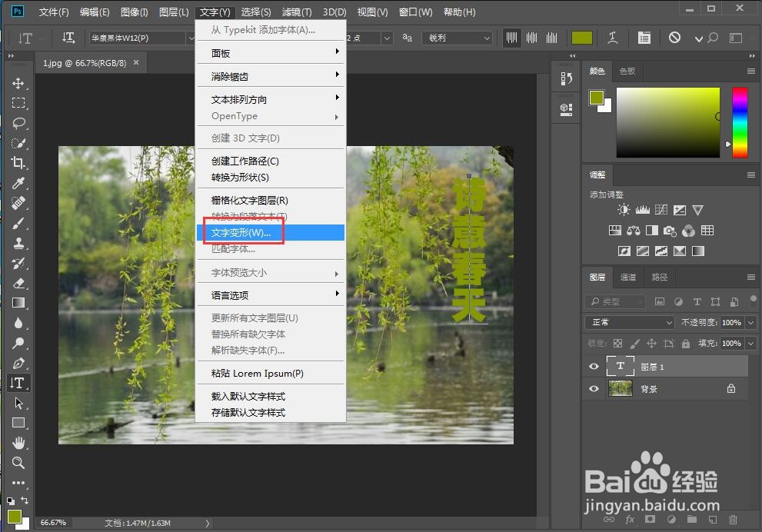Open the anti-aliasing method dropdown
The height and width of the screenshot is (532, 762).
458,38
